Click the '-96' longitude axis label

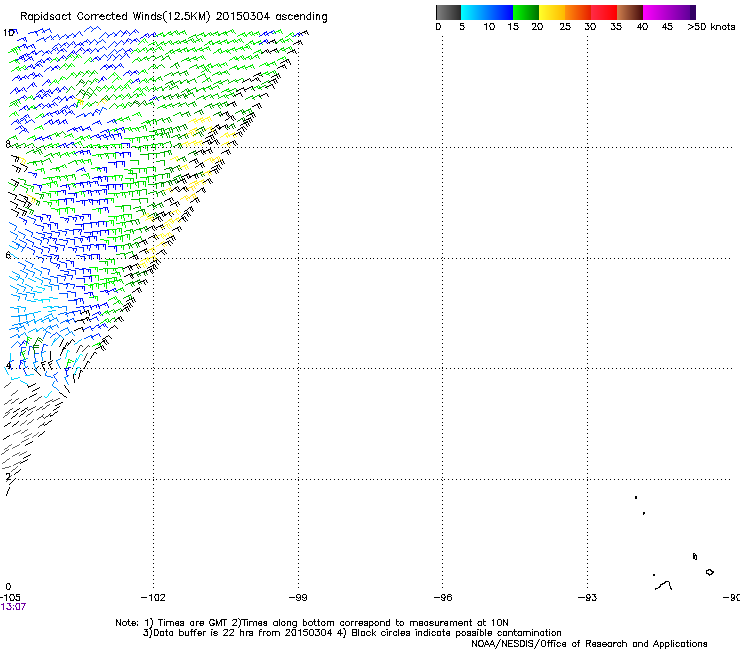point(443,598)
